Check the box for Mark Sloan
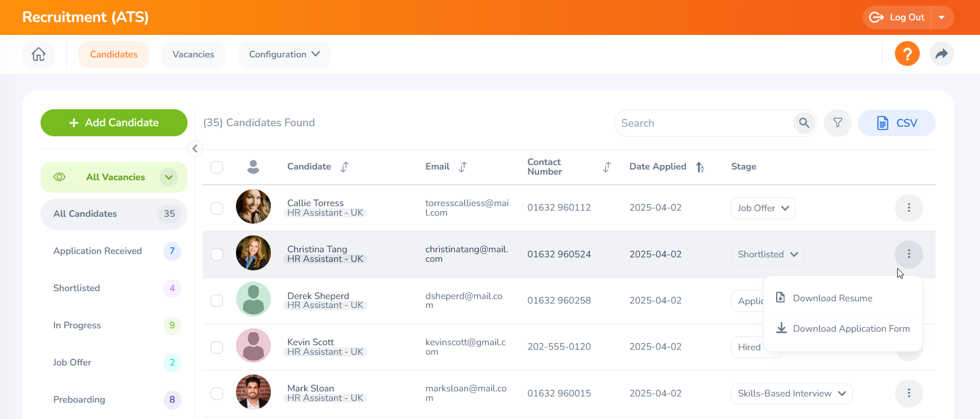This screenshot has width=980, height=419. coord(217,394)
